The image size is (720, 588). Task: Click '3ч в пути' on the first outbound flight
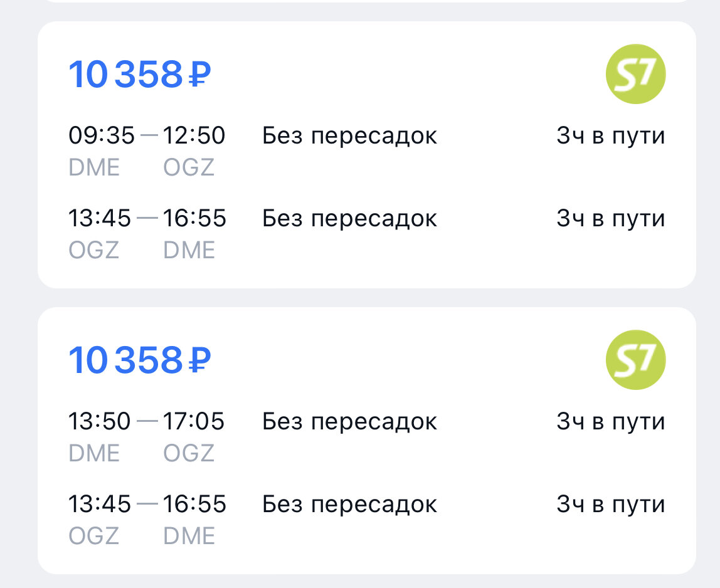(611, 135)
